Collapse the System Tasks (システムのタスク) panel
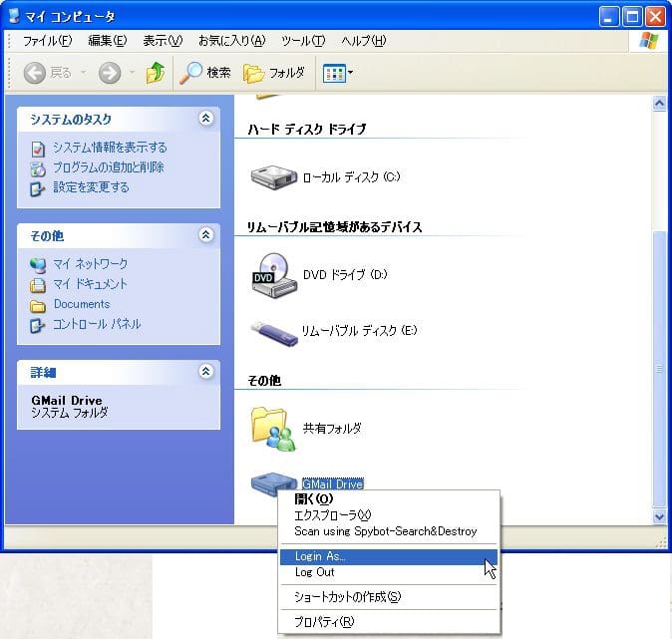This screenshot has height=639, width=672. [x=206, y=119]
